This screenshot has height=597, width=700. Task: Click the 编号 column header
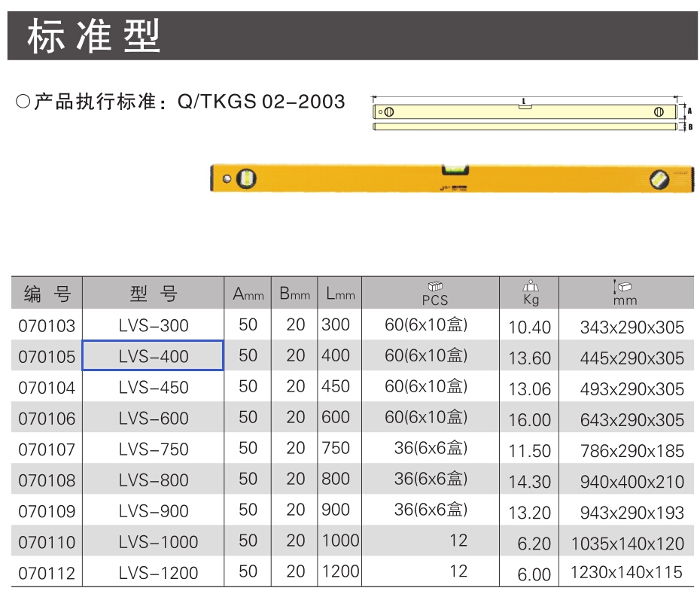(x=47, y=294)
